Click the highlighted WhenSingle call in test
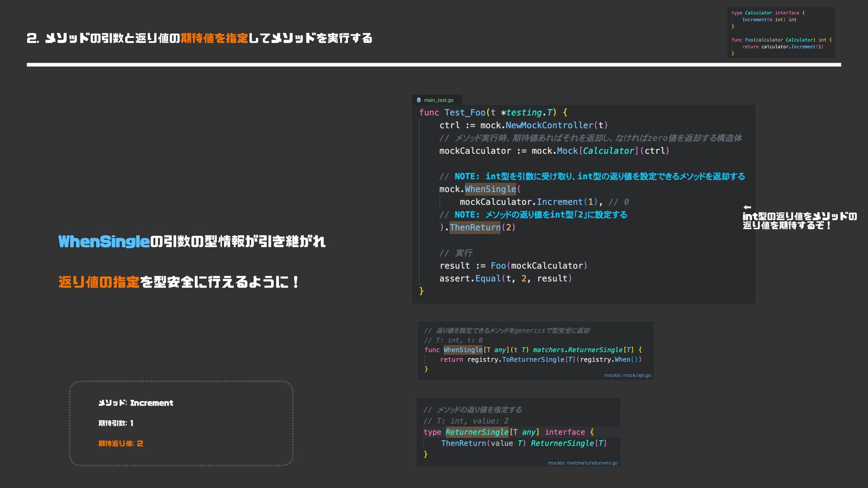The height and width of the screenshot is (488, 868). point(491,189)
